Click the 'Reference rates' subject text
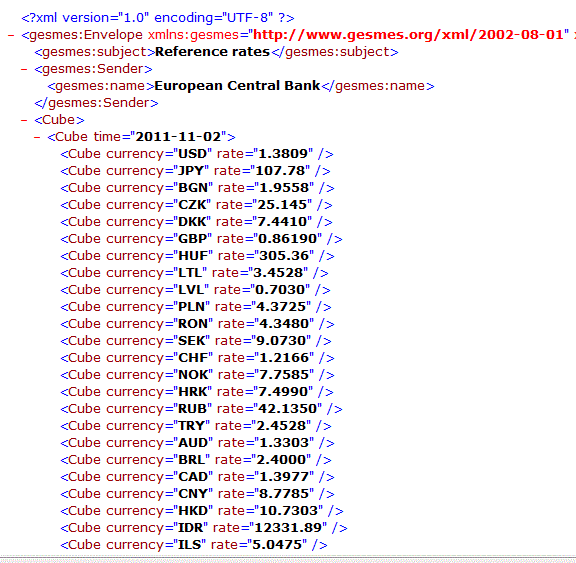Screen dimensions: 576x563 pos(212,52)
